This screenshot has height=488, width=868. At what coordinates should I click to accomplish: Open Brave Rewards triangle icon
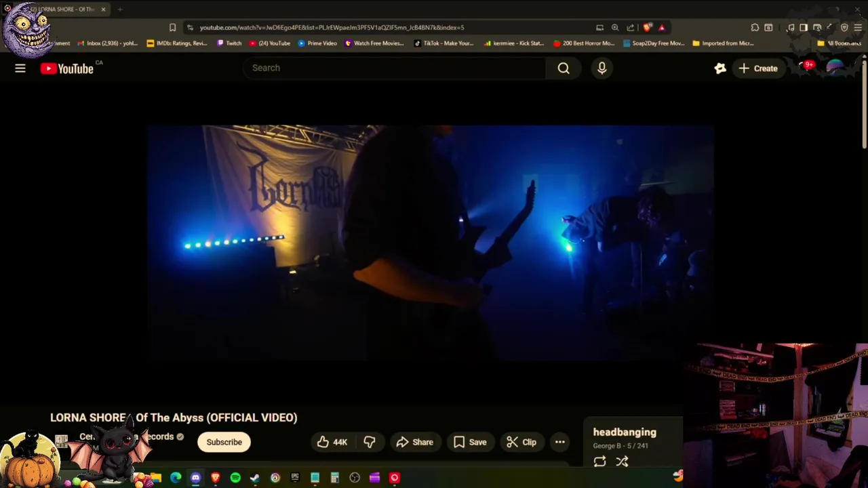coord(662,28)
